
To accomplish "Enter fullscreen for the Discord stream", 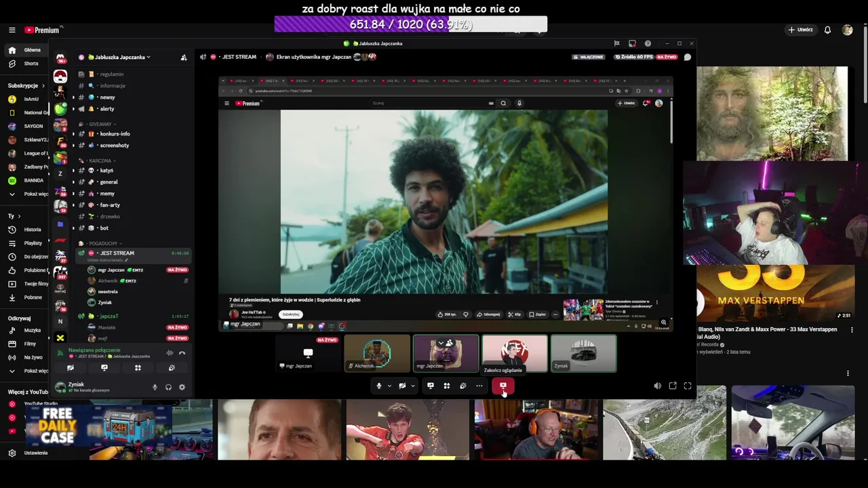I will [688, 386].
